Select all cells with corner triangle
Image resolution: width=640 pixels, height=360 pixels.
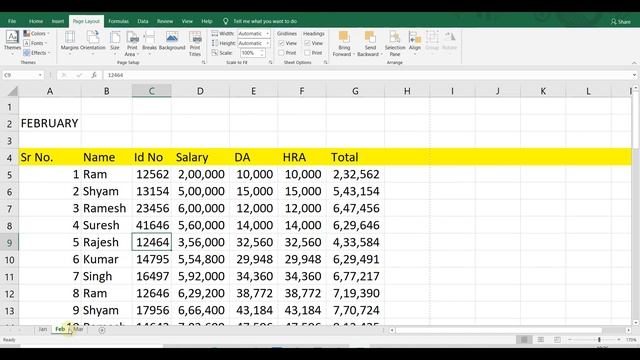click(12, 91)
